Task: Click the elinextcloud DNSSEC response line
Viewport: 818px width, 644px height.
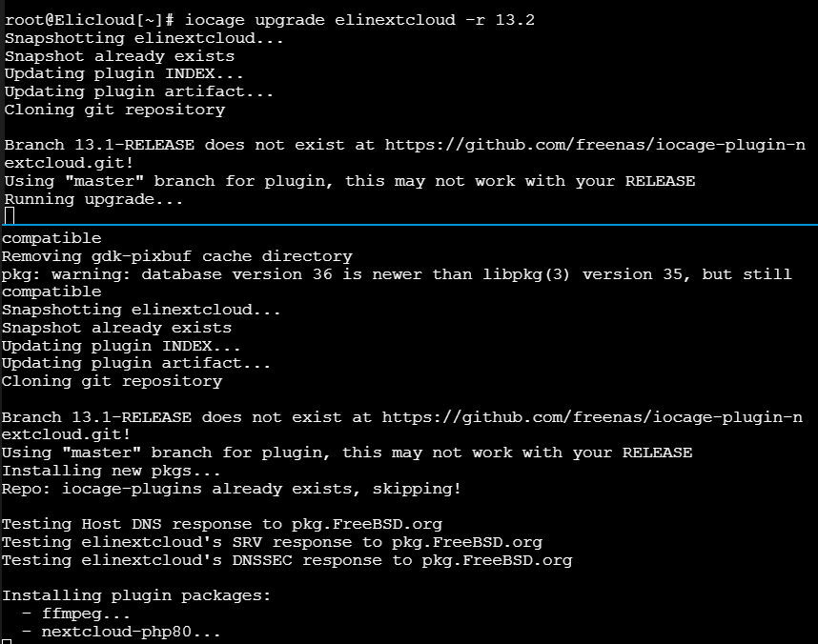Action: click(x=286, y=560)
